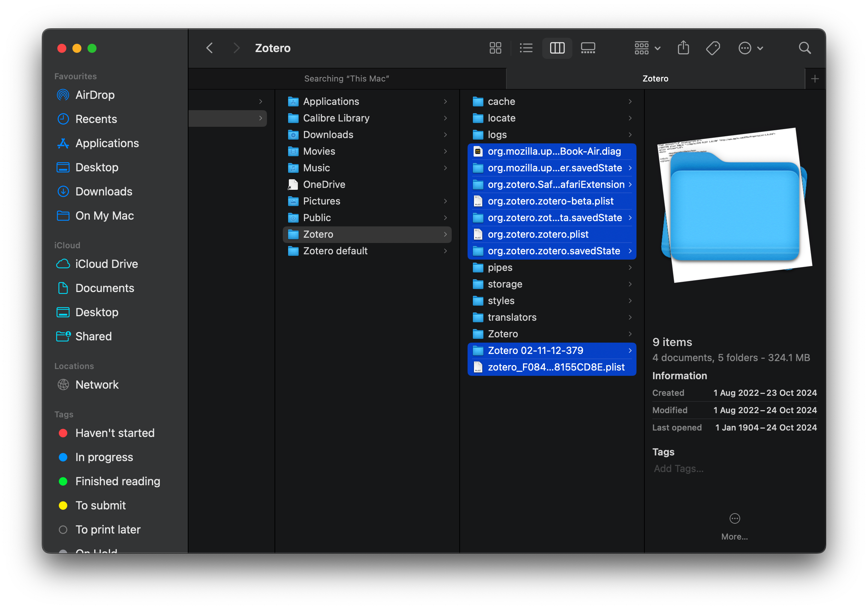The width and height of the screenshot is (868, 609).
Task: Select gallery view mode icon
Action: click(588, 48)
